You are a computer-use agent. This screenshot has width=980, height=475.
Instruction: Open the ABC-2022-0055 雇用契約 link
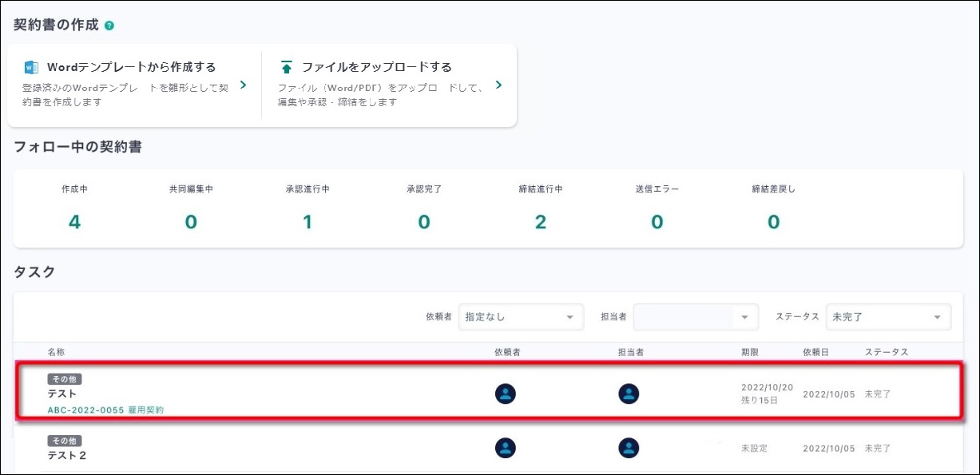105,410
